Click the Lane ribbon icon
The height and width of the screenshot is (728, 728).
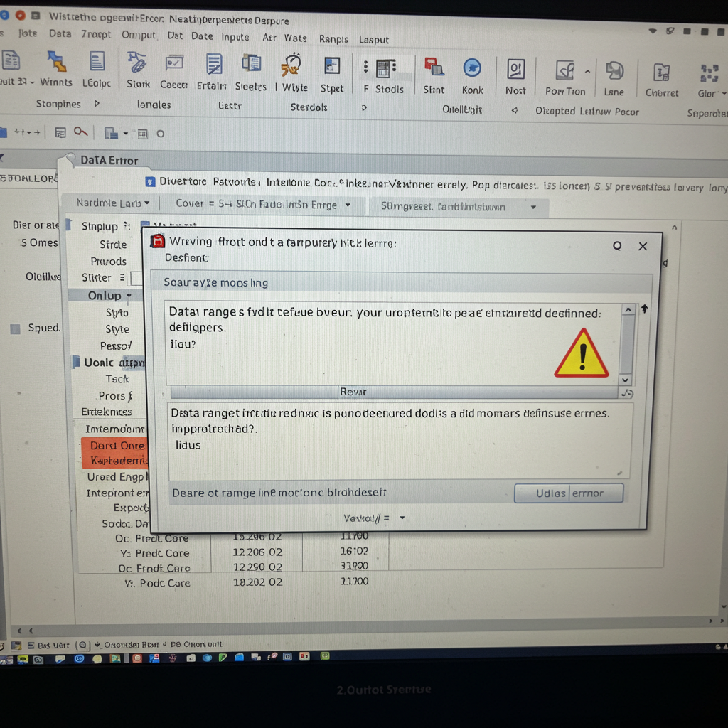coord(614,72)
